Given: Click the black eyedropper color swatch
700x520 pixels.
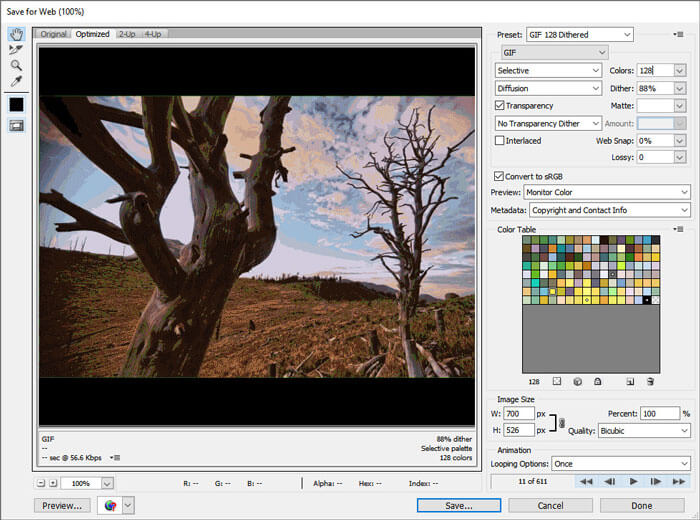Looking at the screenshot, I should (17, 105).
